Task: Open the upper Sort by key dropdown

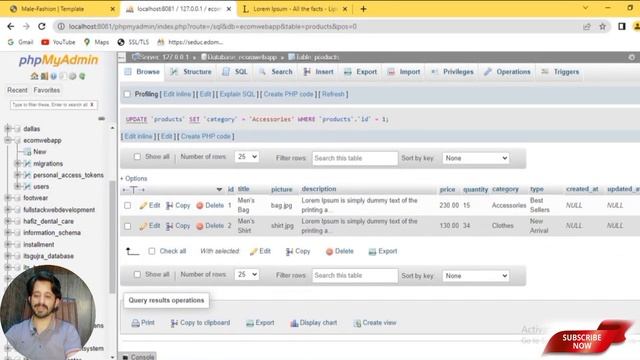Action: (476, 158)
